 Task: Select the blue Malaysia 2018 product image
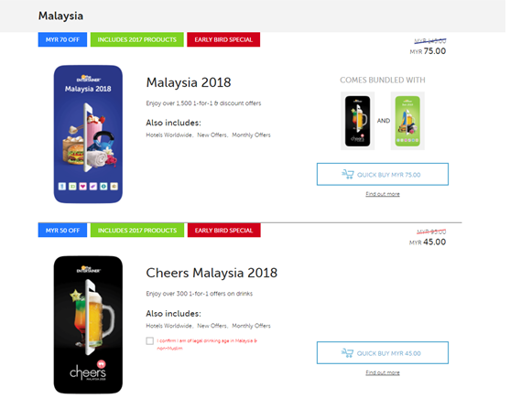tap(89, 135)
